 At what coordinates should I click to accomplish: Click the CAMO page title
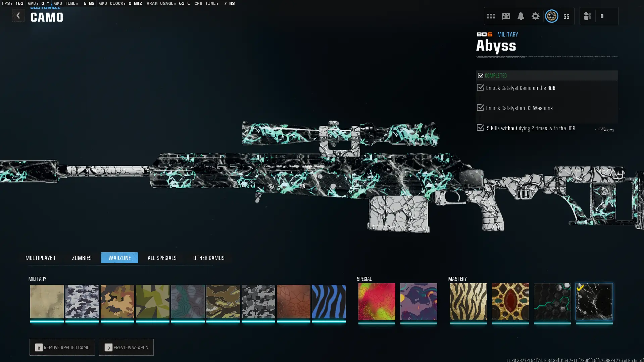pos(47,17)
